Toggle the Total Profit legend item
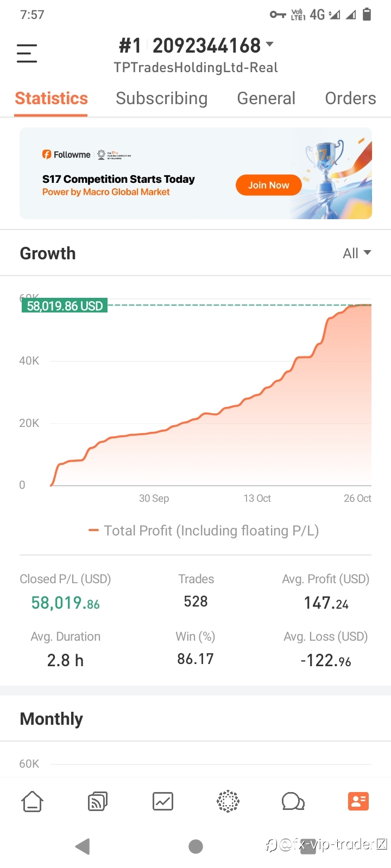Screen dimensions: 391x868 204,531
